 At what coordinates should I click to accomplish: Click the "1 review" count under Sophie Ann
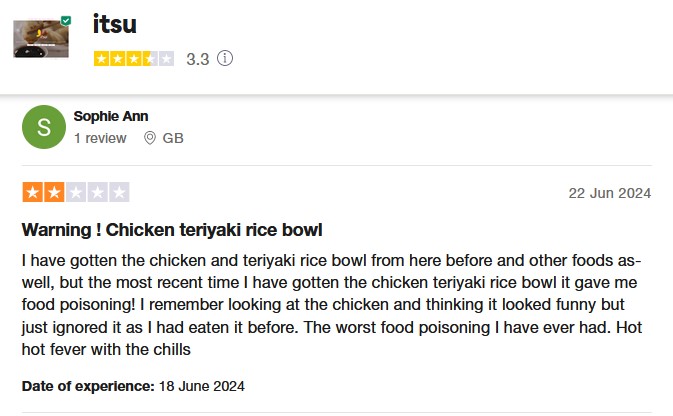coord(100,138)
